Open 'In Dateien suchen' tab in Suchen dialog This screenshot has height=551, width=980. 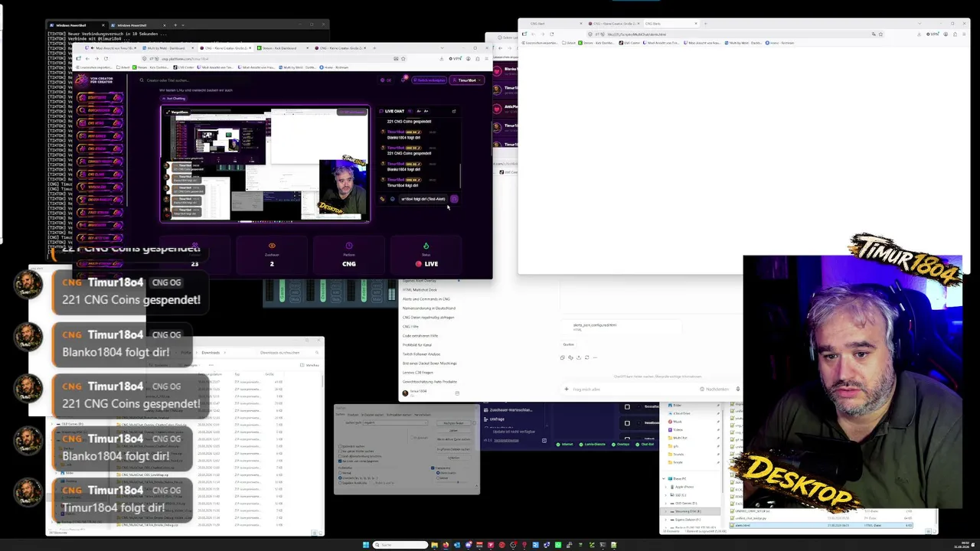(x=373, y=415)
